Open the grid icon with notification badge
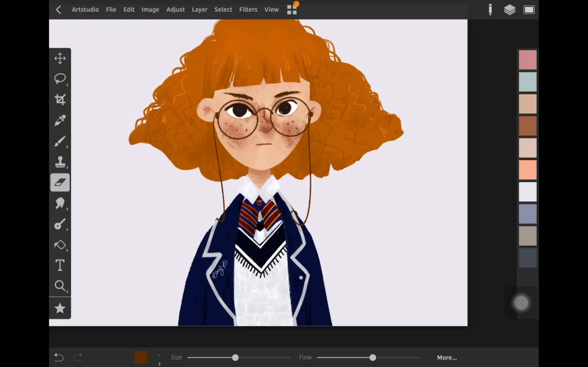 pyautogui.click(x=292, y=9)
